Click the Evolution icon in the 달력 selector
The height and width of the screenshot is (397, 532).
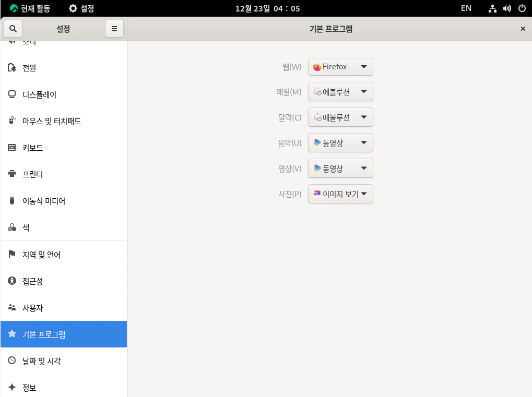pos(317,117)
